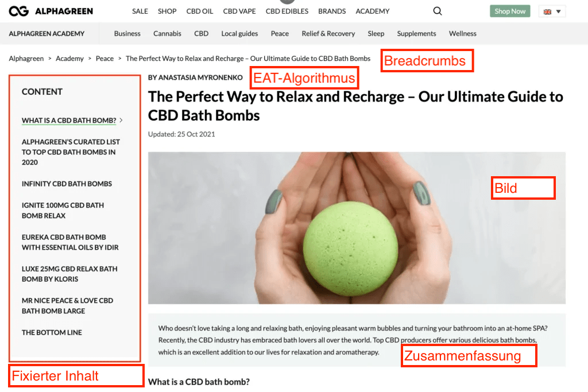Click author name Anastasia Myronenko
The width and height of the screenshot is (588, 392).
point(200,77)
